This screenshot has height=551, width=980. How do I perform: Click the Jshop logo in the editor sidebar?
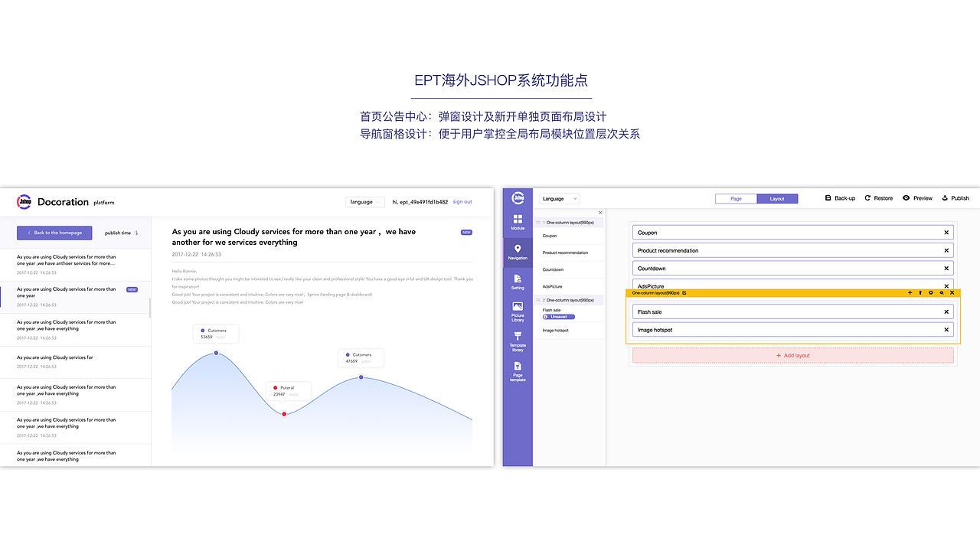pos(518,198)
